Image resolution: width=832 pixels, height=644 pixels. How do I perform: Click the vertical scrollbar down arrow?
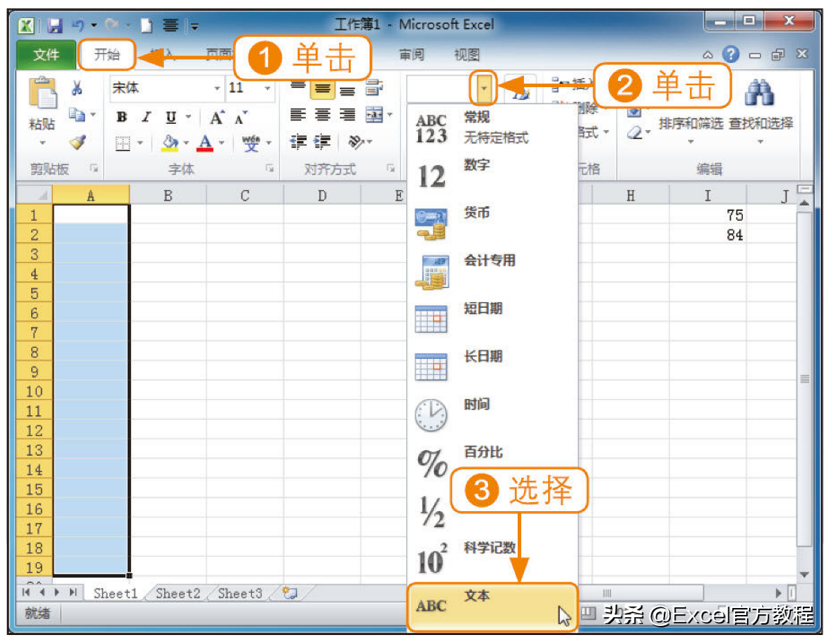click(804, 575)
